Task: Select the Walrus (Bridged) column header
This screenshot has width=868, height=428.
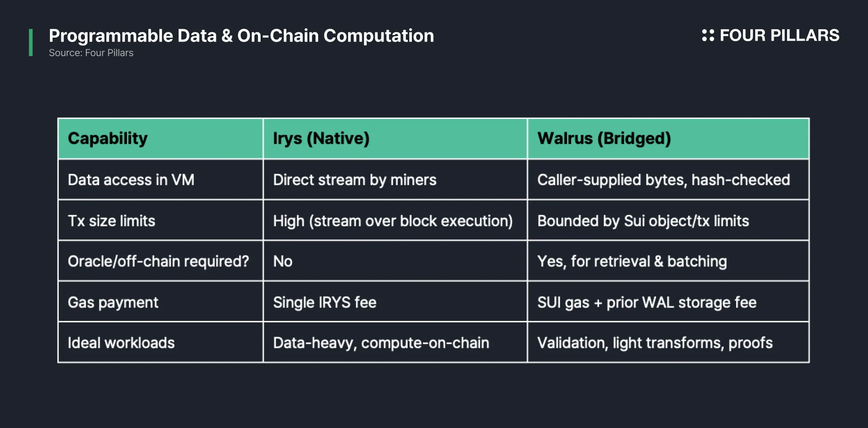Action: (668, 139)
